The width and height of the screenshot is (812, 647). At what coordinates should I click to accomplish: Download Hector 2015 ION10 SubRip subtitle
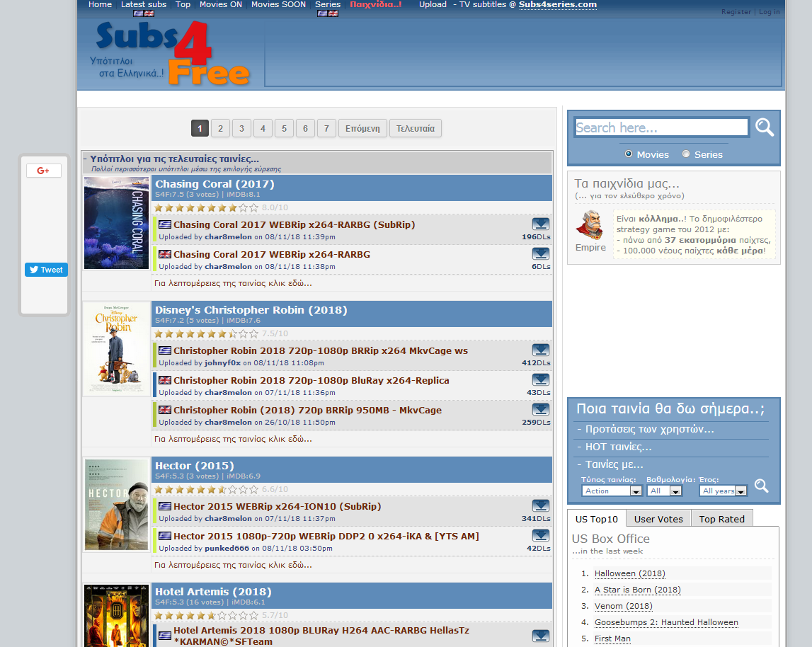(541, 506)
